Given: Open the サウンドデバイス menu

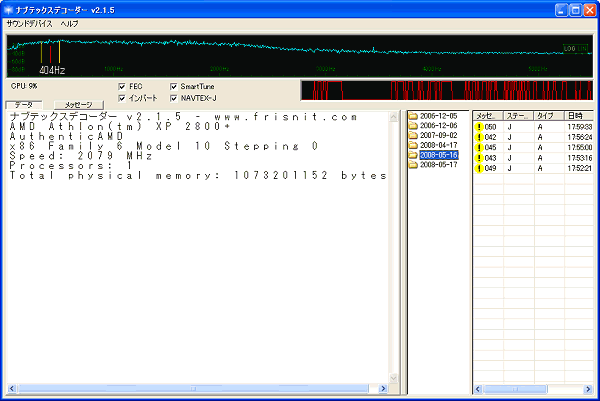Looking at the screenshot, I should [x=29, y=24].
